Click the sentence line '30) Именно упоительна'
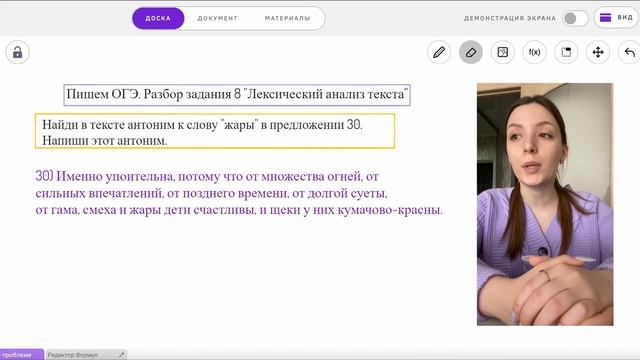 click(104, 176)
